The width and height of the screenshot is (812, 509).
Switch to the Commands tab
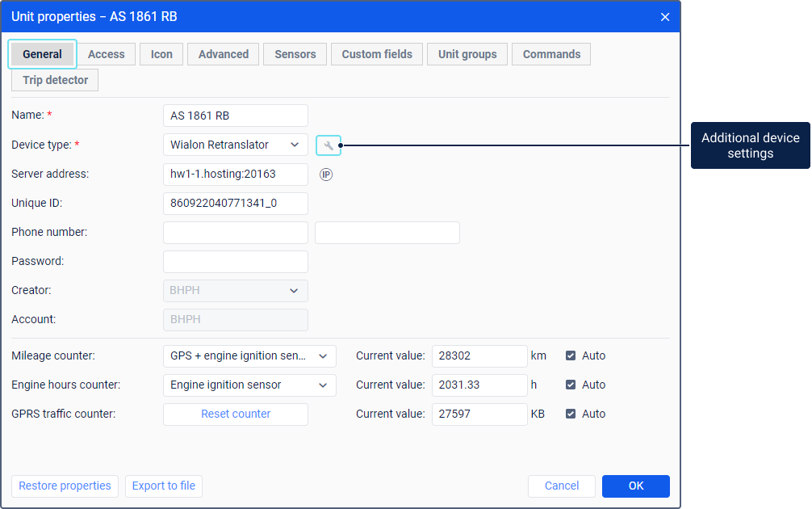[551, 54]
